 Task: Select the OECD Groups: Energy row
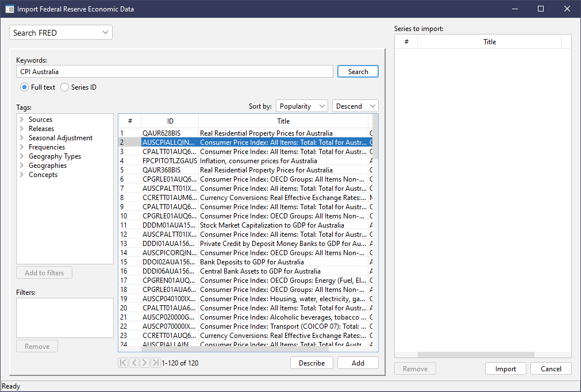(245, 280)
